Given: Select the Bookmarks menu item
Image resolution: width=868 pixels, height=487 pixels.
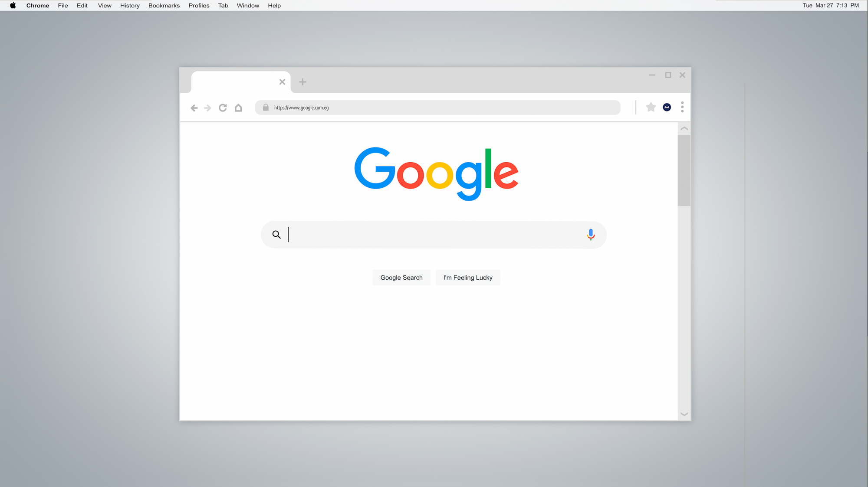Looking at the screenshot, I should (164, 5).
